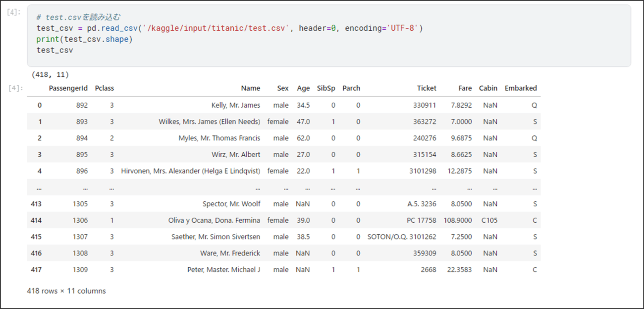Select 'Wilkes, Mrs. James (Ellen Needs)' cell
Viewport: 644px width, 309px height.
tap(210, 122)
